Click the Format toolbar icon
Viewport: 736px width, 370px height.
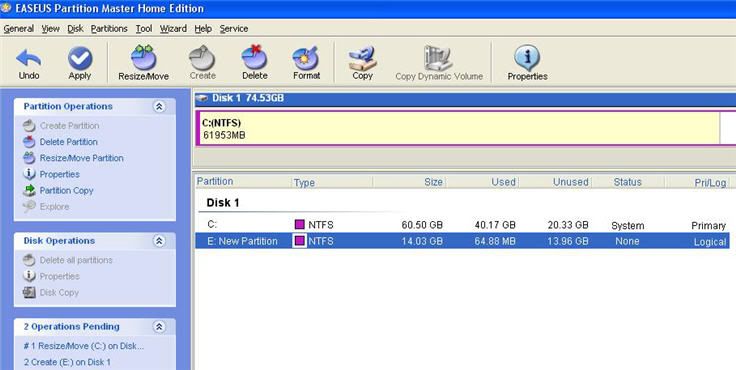306,58
